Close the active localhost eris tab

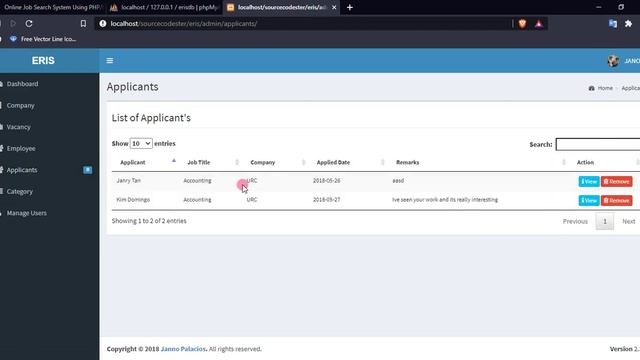334,7
